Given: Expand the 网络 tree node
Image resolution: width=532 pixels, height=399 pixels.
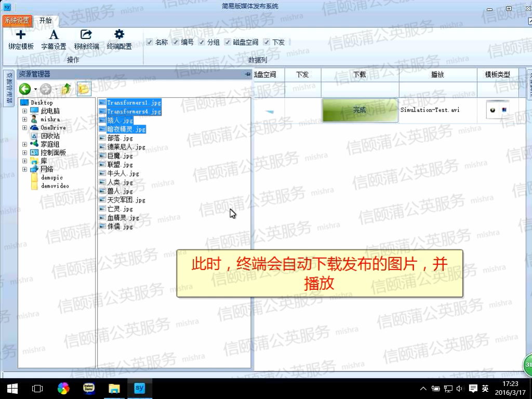Looking at the screenshot, I should [x=24, y=169].
